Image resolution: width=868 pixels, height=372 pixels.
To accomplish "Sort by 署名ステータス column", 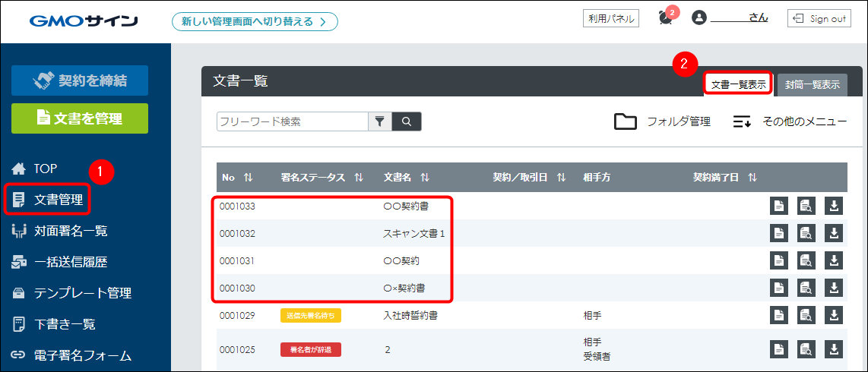I will coord(359,178).
